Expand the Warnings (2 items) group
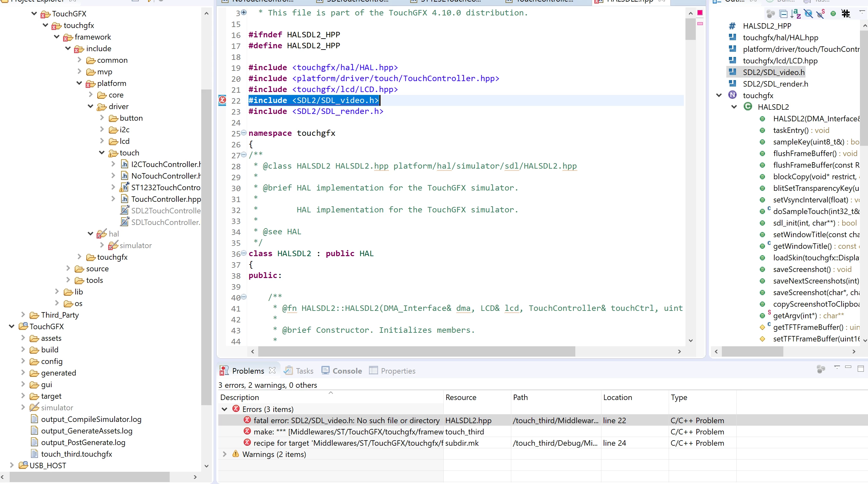 (x=224, y=454)
